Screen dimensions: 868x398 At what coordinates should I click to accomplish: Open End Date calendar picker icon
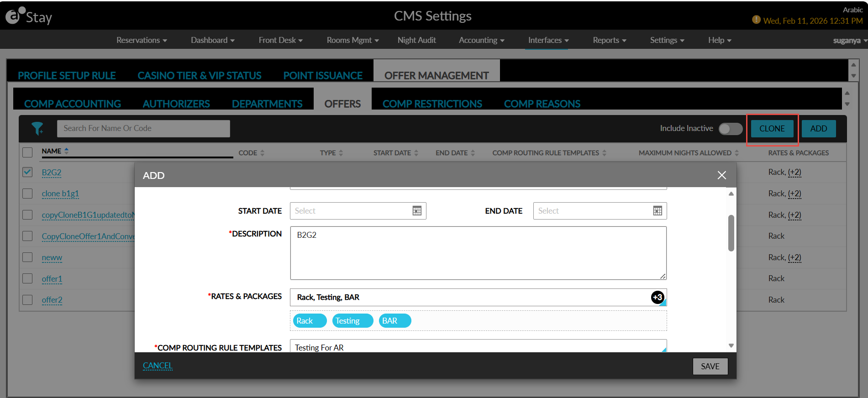pyautogui.click(x=658, y=211)
